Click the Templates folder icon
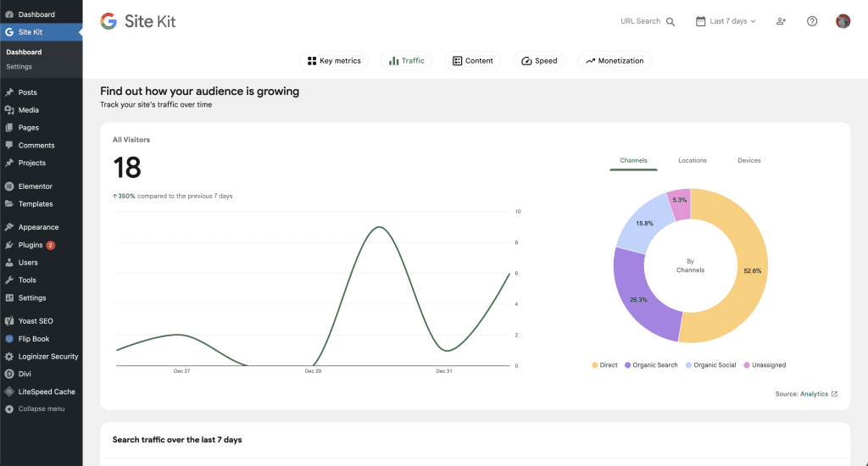 point(9,204)
